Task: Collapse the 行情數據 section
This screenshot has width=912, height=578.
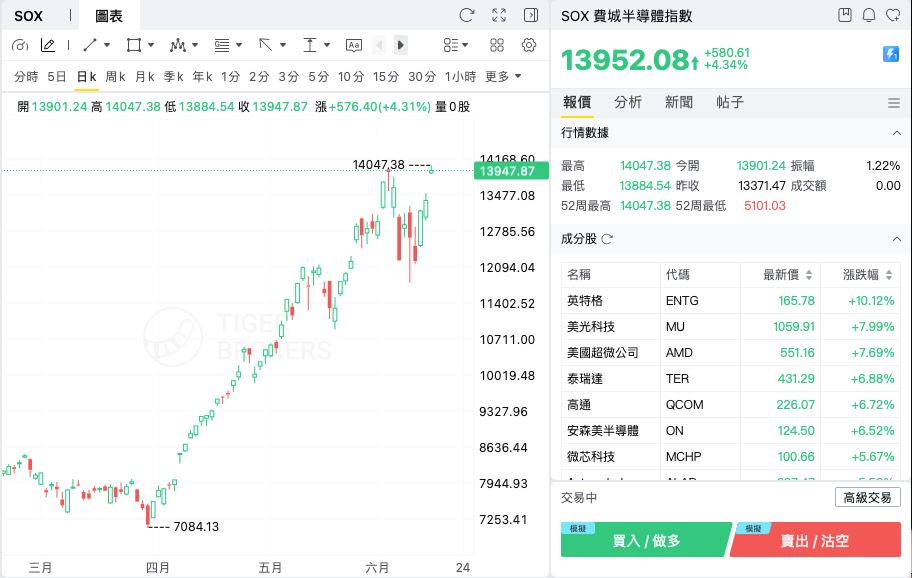Action: pos(897,133)
